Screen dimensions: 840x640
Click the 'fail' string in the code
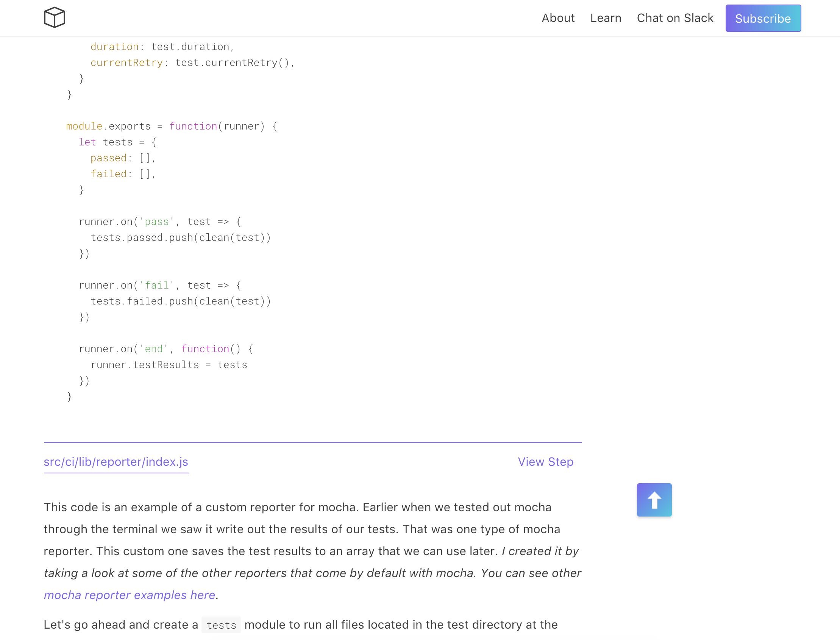tap(156, 285)
